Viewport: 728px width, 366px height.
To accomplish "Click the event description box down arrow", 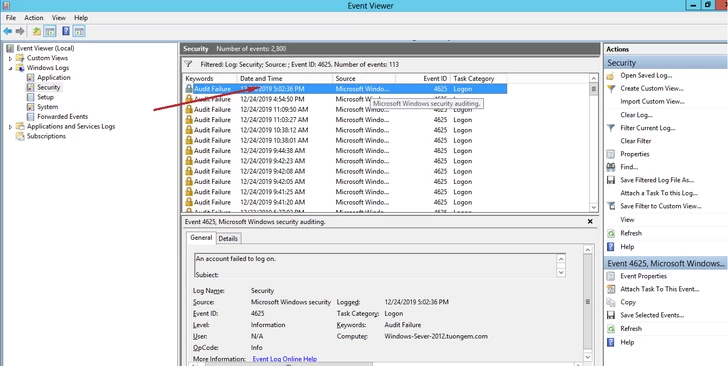I will point(561,273).
